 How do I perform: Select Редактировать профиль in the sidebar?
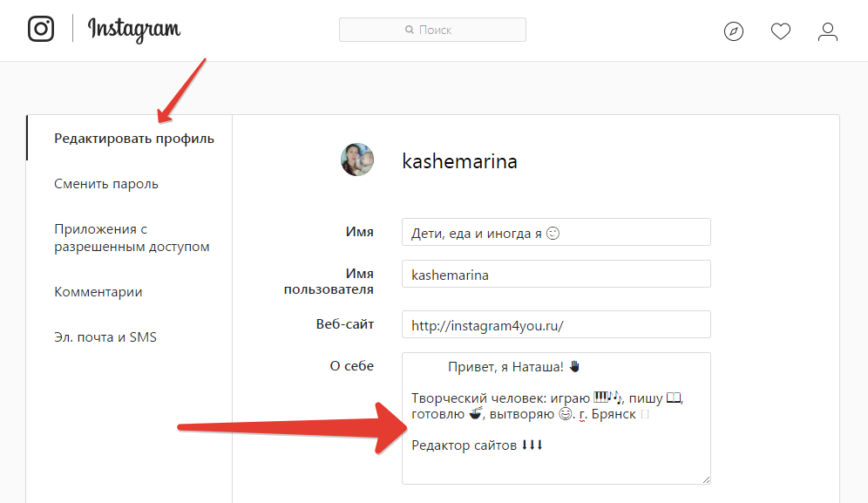(133, 139)
